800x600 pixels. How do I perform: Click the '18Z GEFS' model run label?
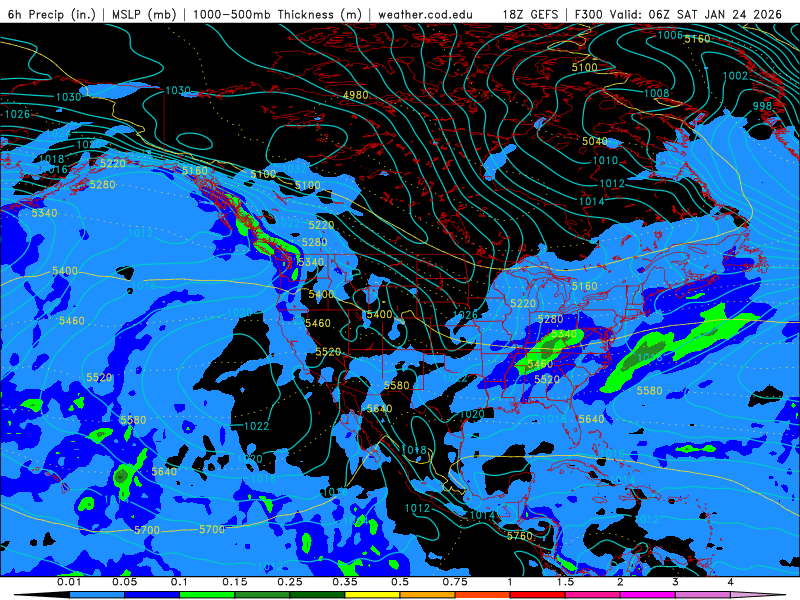(530, 14)
